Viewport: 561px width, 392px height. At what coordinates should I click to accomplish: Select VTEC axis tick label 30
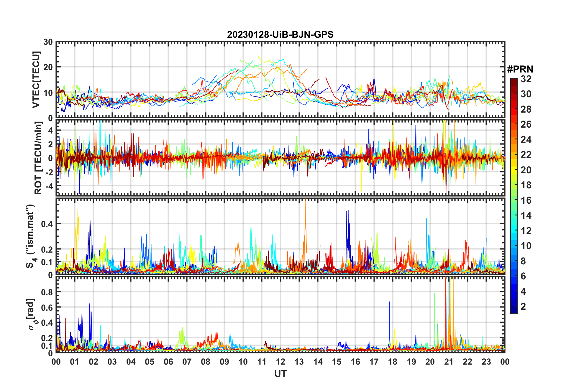[48, 42]
